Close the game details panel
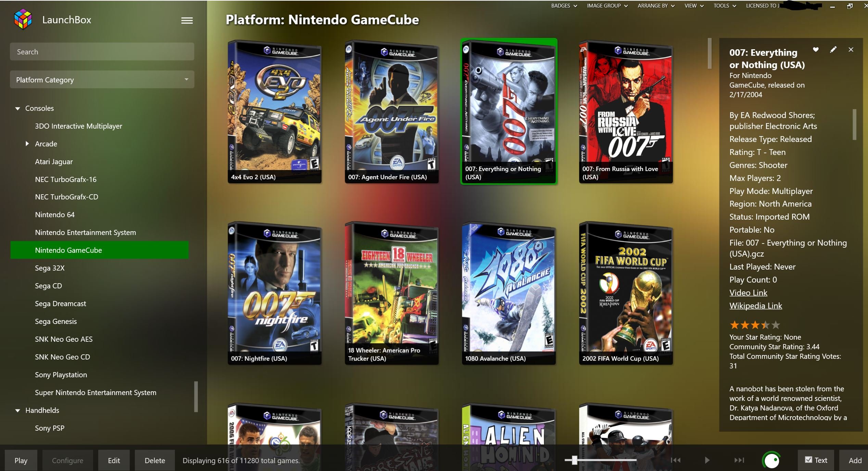This screenshot has width=868, height=471. click(x=851, y=50)
